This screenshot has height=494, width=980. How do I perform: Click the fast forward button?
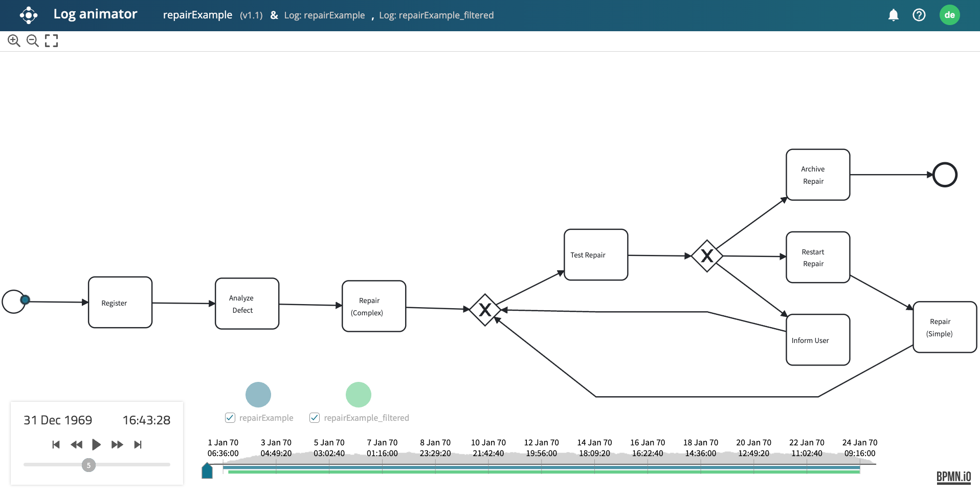[117, 444]
